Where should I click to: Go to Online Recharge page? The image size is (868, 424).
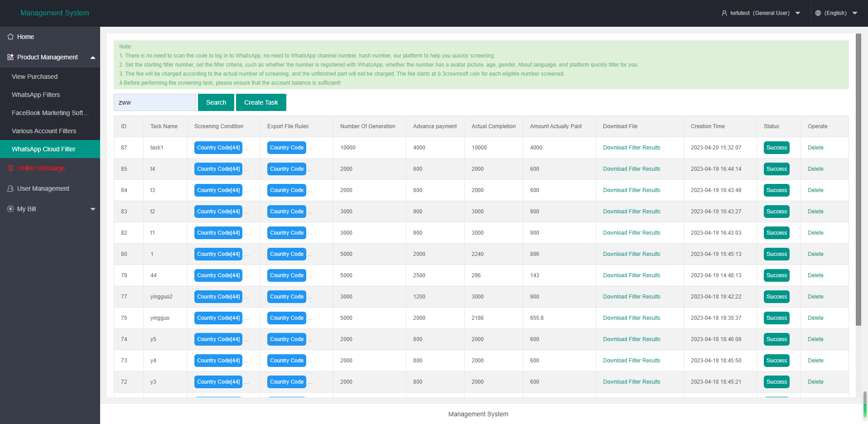coord(50,168)
